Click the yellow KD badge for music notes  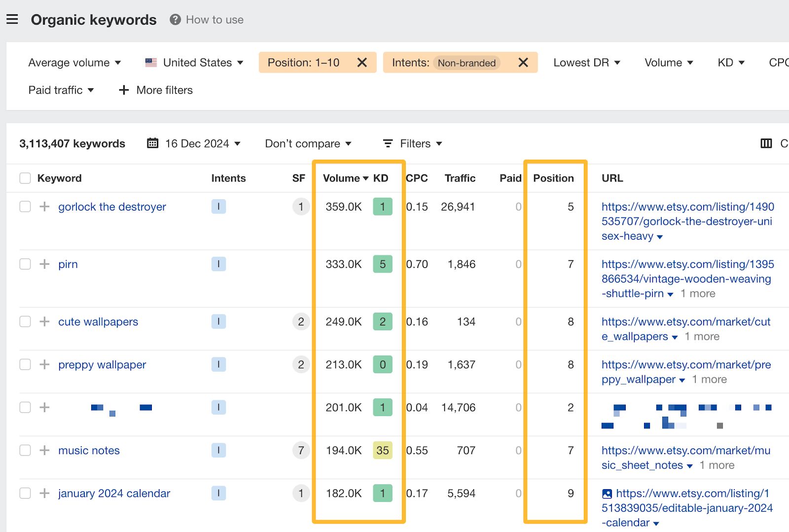[383, 450]
